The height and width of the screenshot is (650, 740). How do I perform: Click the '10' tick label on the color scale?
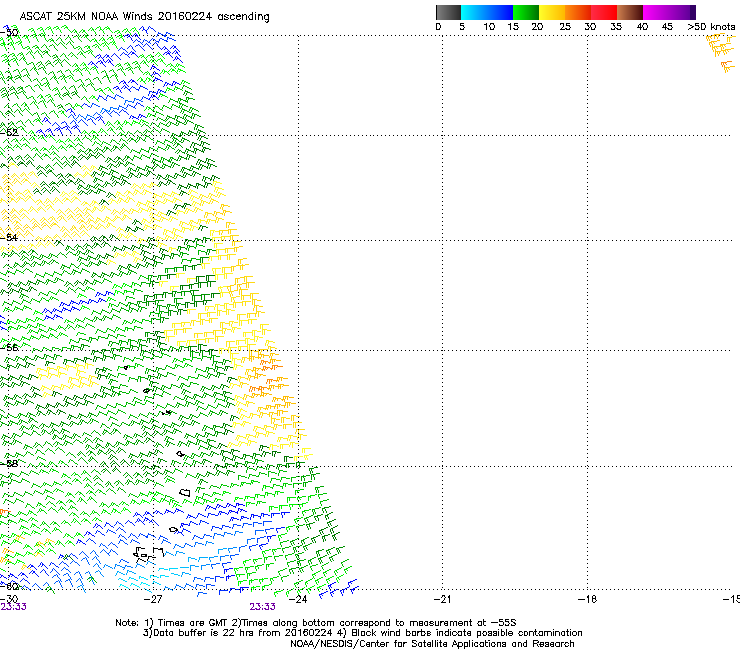pyautogui.click(x=489, y=27)
